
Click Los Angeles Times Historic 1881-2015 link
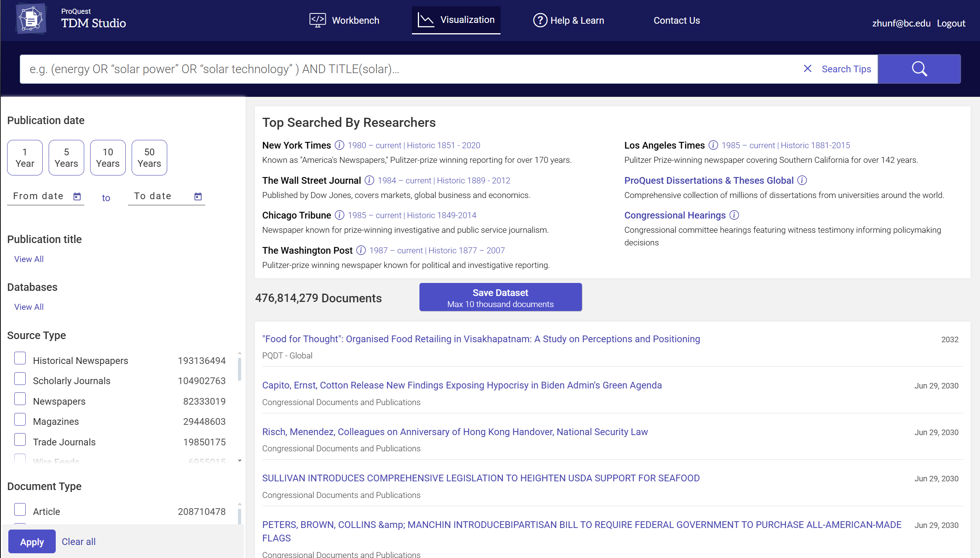(816, 145)
